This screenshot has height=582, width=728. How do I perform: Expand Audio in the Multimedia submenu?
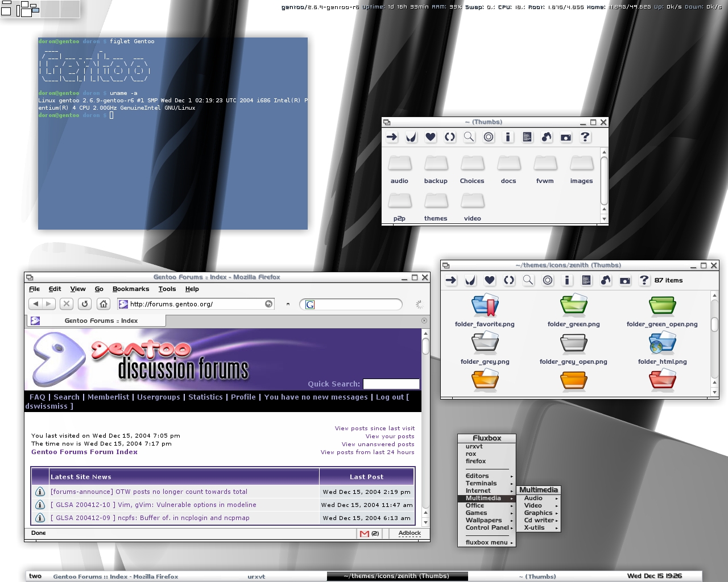pyautogui.click(x=539, y=498)
